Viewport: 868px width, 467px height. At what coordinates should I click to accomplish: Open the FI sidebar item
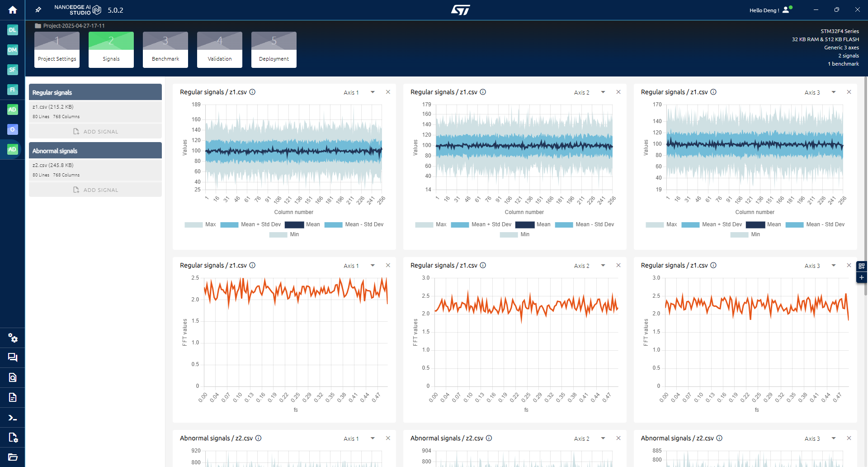[x=13, y=90]
